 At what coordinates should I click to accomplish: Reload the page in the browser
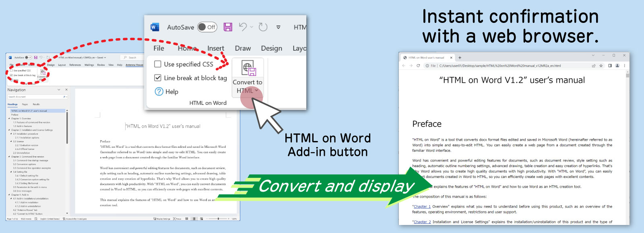coord(418,65)
